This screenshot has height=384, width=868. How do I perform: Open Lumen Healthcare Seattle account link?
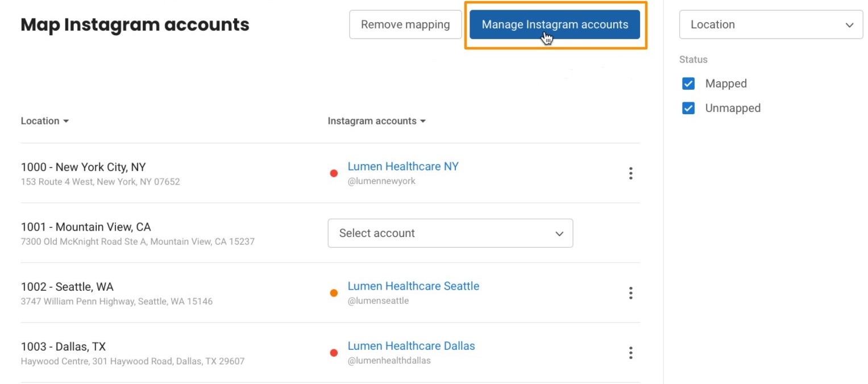tap(413, 286)
